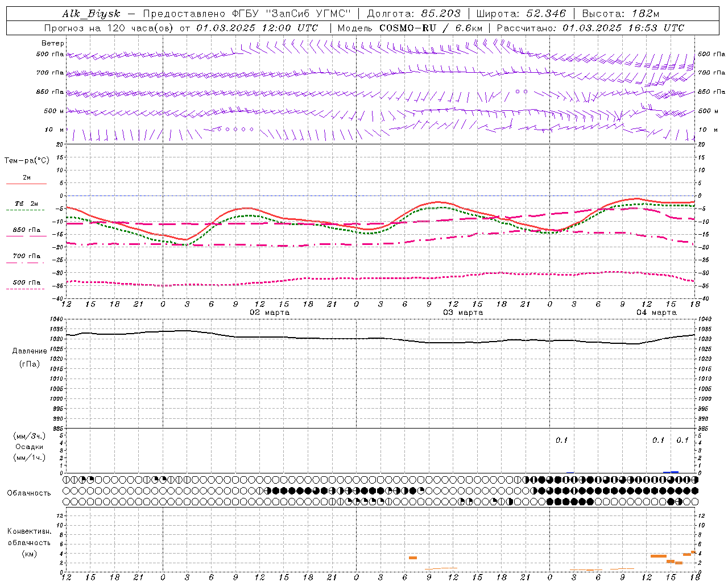Image resolution: width=728 pixels, height=582 pixels.
Task: Click the '700 гПа' dash-dot legend entry
Action: [27, 256]
